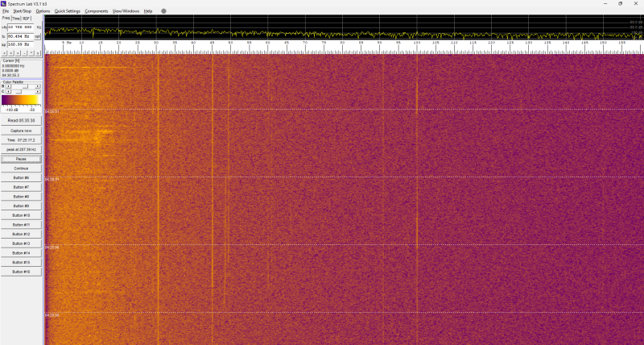The width and height of the screenshot is (644, 345).
Task: Switch to the Time tab
Action: coord(16,19)
